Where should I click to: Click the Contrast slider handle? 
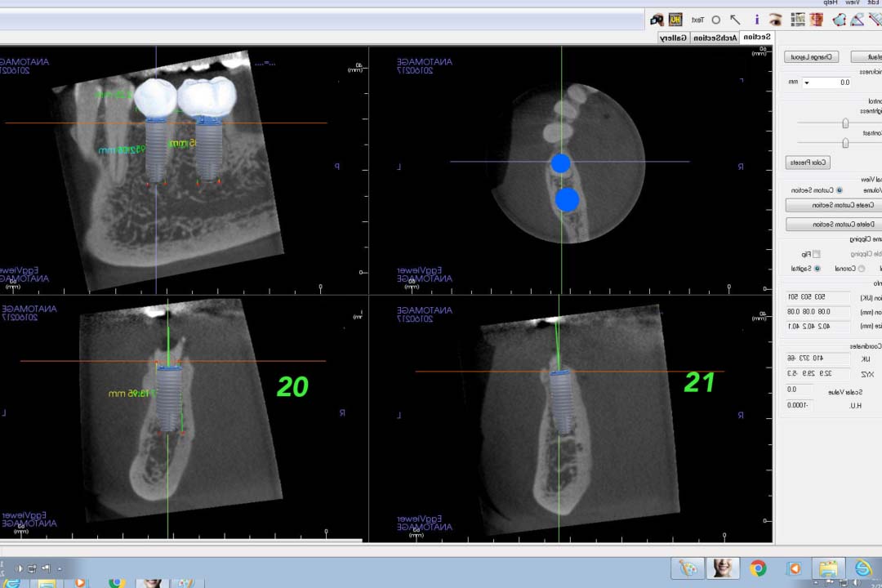click(845, 143)
